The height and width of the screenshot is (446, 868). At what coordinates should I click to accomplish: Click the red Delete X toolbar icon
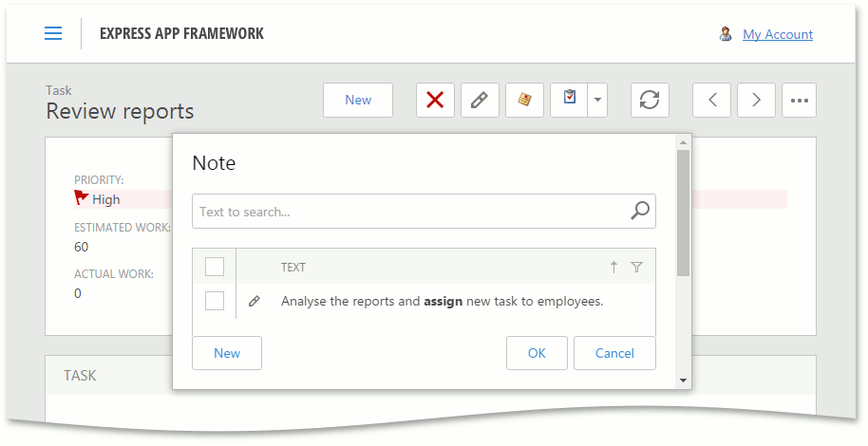(435, 100)
